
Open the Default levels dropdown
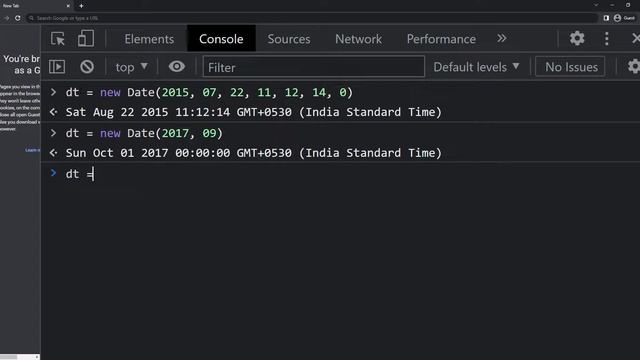pyautogui.click(x=476, y=67)
